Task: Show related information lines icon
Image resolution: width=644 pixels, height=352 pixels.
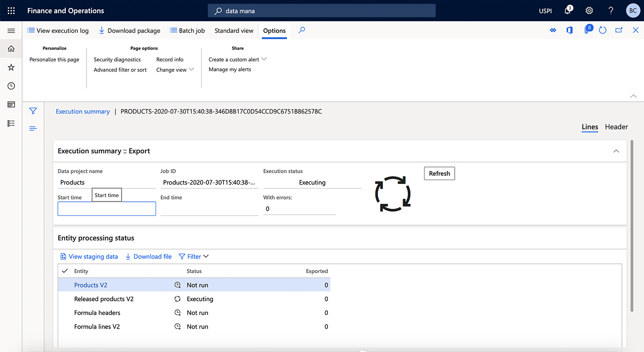Action: [x=33, y=129]
